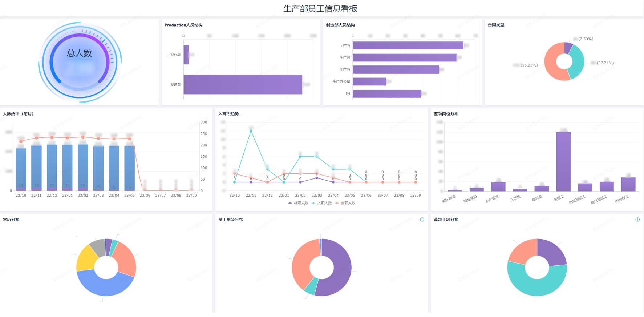Click the 23/02 blue bar in 人数统计

pyautogui.click(x=83, y=166)
